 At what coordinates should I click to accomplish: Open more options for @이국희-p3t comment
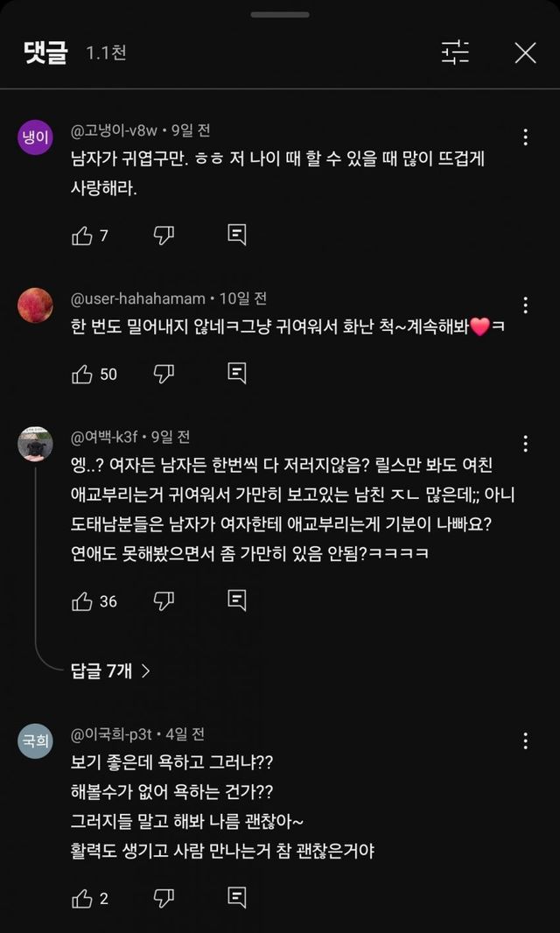(x=525, y=741)
